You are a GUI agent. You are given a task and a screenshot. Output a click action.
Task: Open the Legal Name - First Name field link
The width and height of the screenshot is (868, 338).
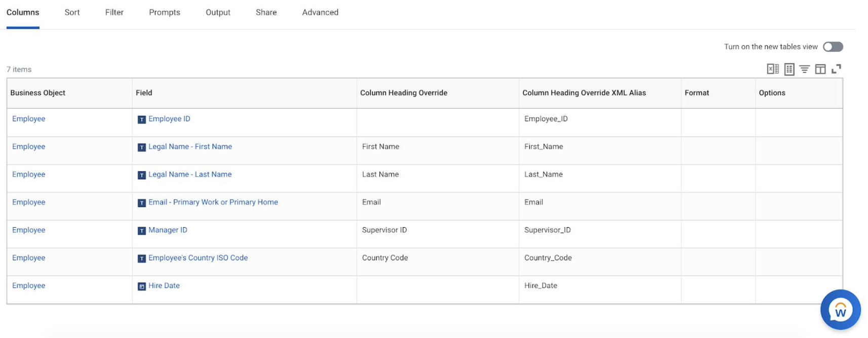pos(190,147)
